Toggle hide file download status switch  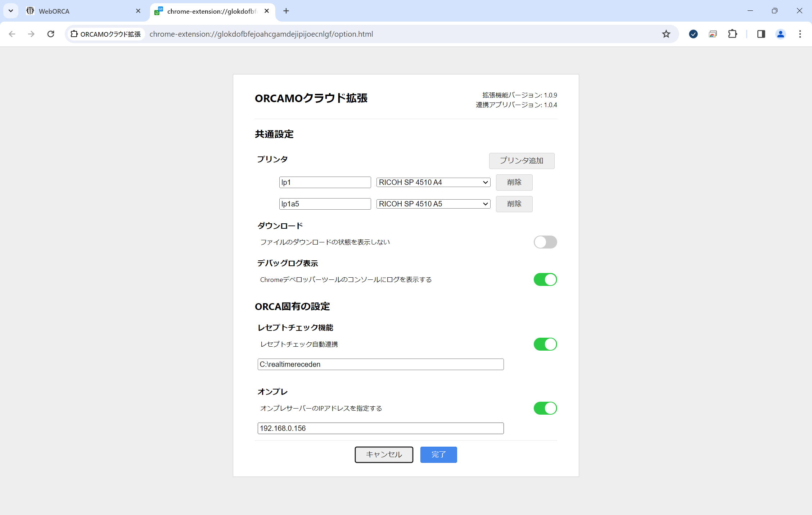click(x=545, y=242)
